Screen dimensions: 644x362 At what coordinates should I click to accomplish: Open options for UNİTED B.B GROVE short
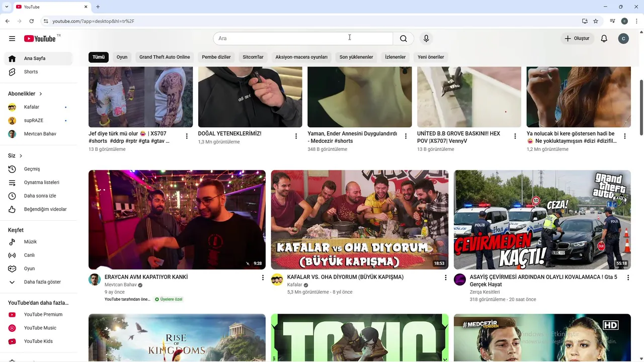[x=515, y=136]
